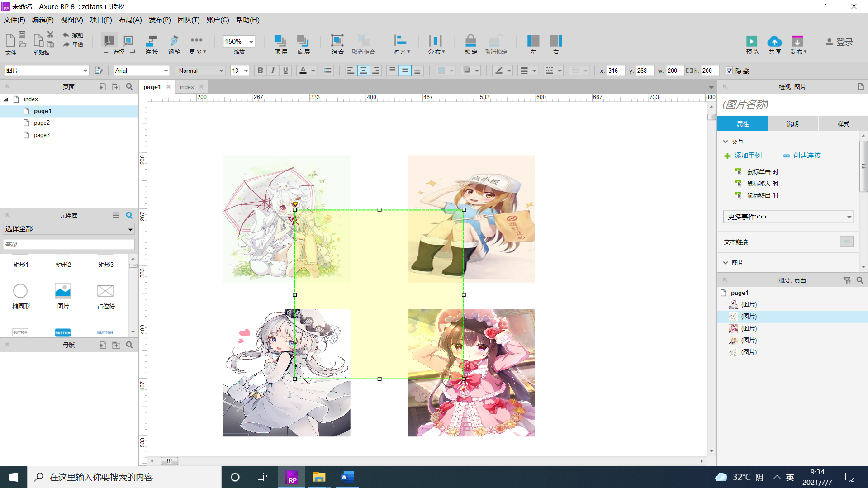Toggle underline formatting

coord(285,71)
